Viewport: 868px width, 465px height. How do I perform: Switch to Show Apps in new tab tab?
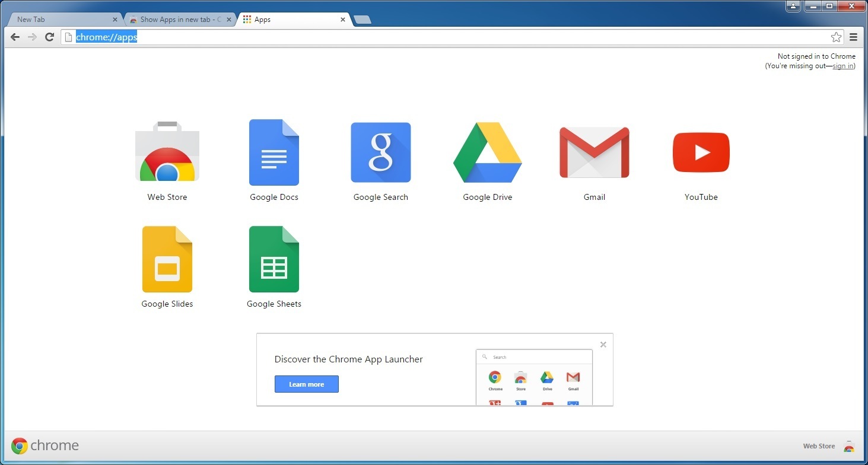[180, 20]
